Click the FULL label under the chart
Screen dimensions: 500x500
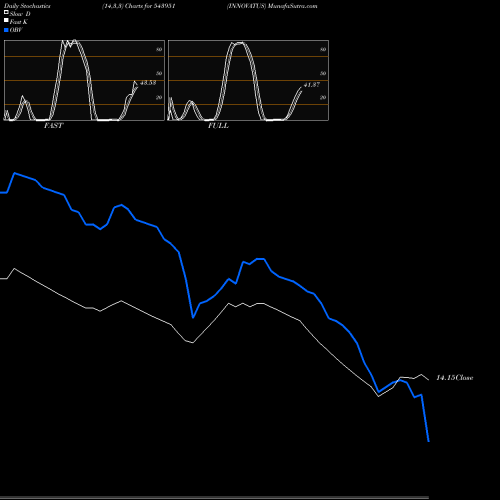(218, 126)
